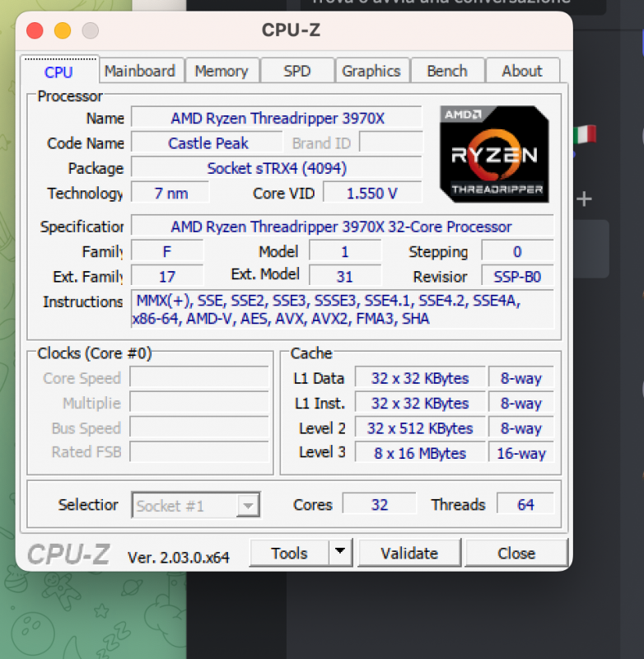Viewport: 644px width, 659px height.
Task: Click the Level 3 8 x 16 MBytes value
Action: (x=420, y=453)
